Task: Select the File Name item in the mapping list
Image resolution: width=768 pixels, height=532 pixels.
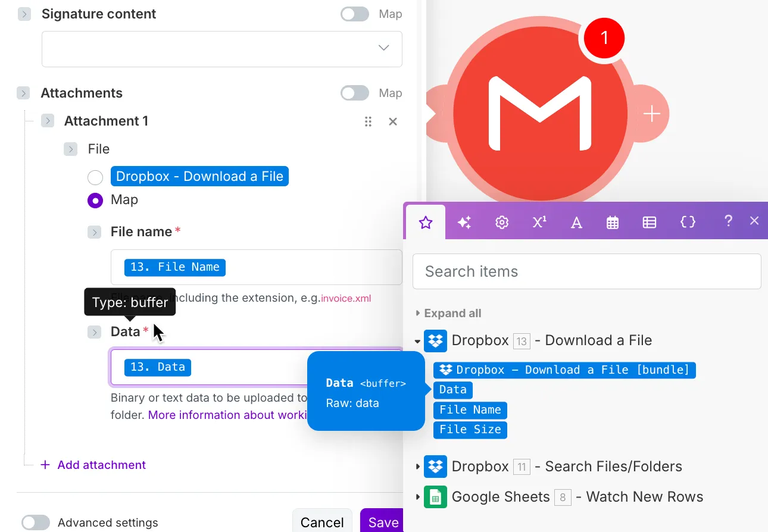Action: pos(470,410)
